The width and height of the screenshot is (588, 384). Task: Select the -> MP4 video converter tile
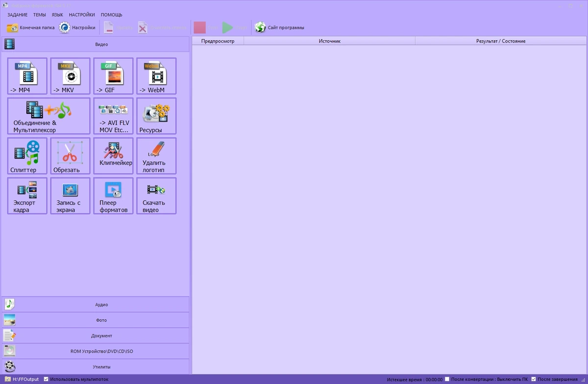(x=27, y=76)
